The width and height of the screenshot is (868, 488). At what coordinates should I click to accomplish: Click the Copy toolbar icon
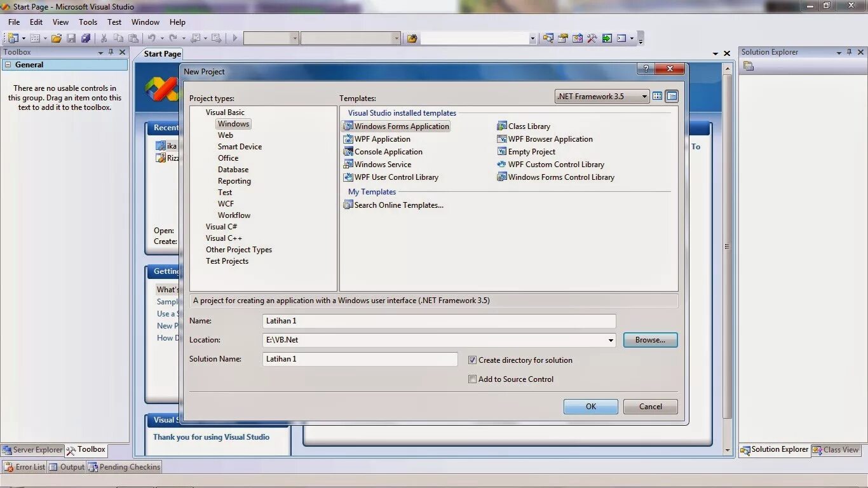coord(118,38)
